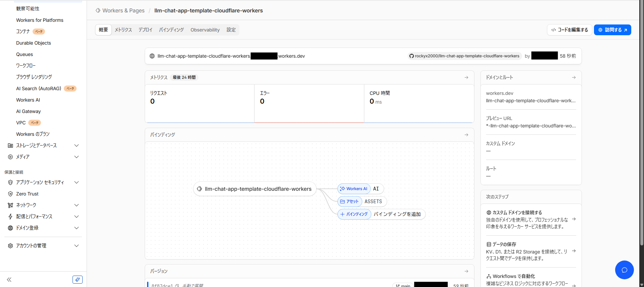Click アプリケーション セキュリティ shield icon
The width and height of the screenshot is (644, 287).
click(10, 182)
